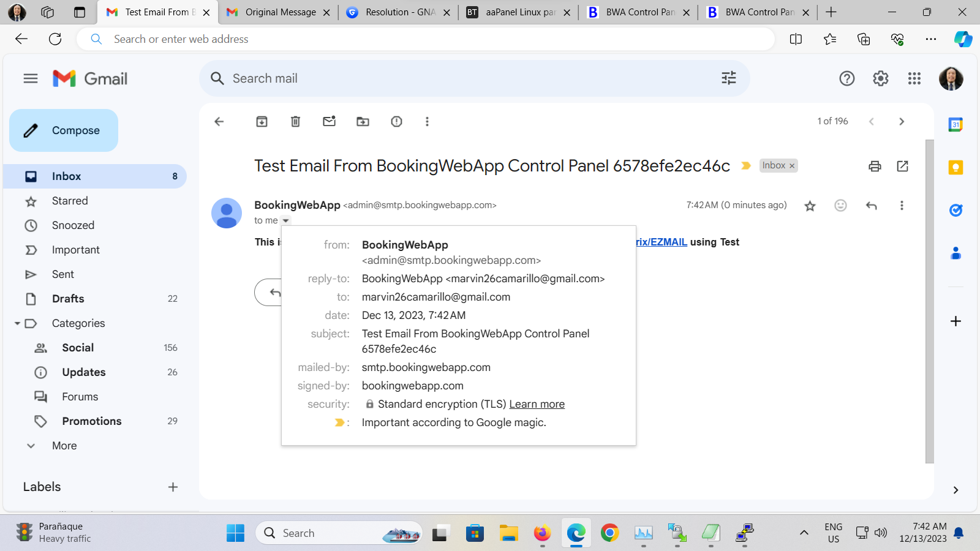Collapse the Categories list in the sidebar
This screenshot has width=980, height=551.
click(18, 323)
